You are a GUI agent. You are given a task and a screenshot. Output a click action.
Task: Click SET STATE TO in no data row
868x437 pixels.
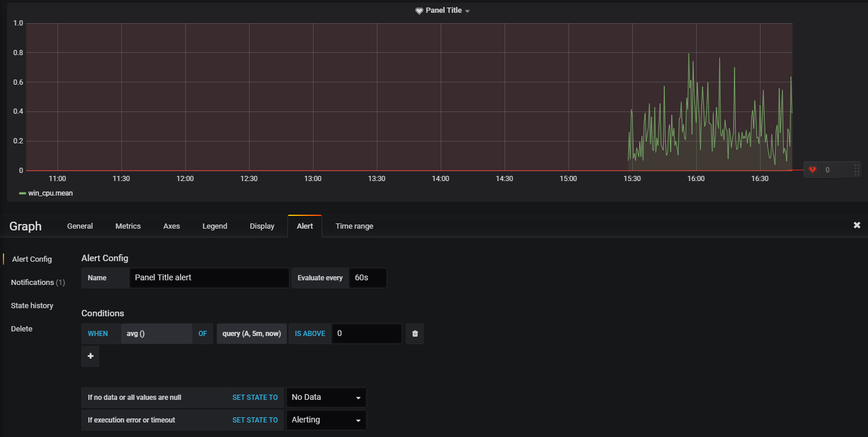[255, 398]
